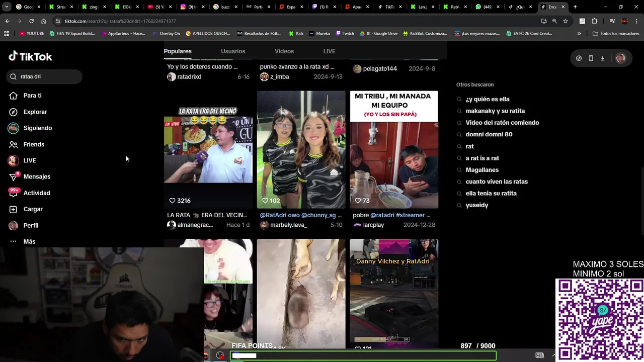Switch to Videos tab
Viewport: 644px width, 362px height.
point(284,51)
